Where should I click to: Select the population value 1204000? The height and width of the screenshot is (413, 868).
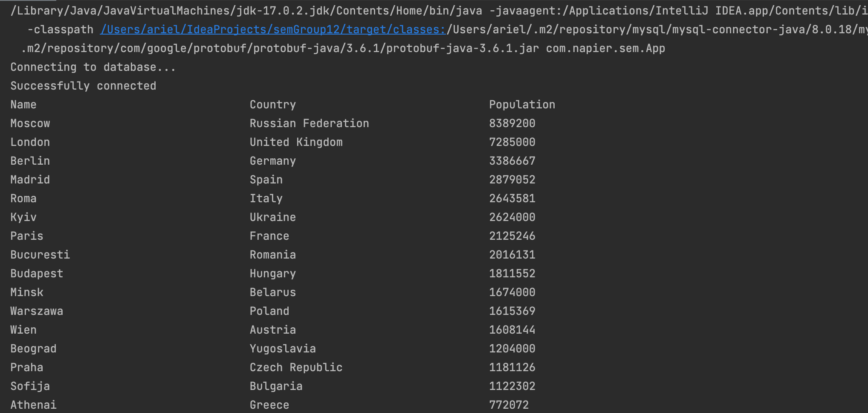pyautogui.click(x=512, y=349)
